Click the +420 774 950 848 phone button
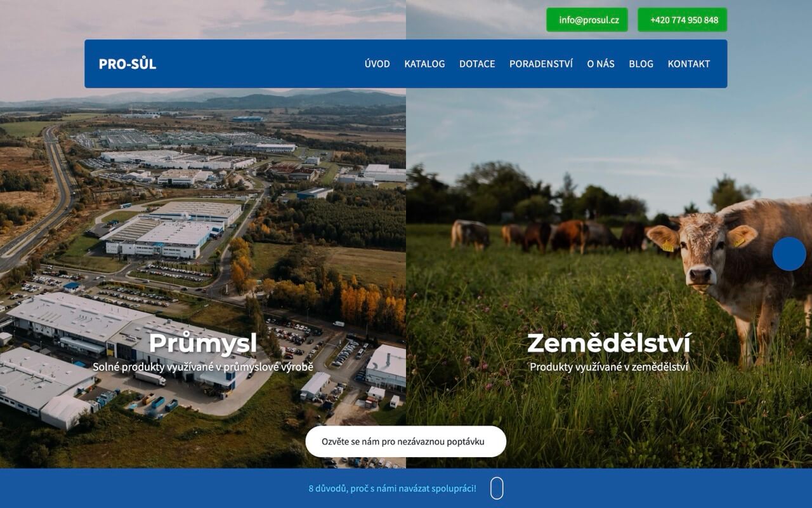Screen dimensions: 812x508 click(x=683, y=20)
